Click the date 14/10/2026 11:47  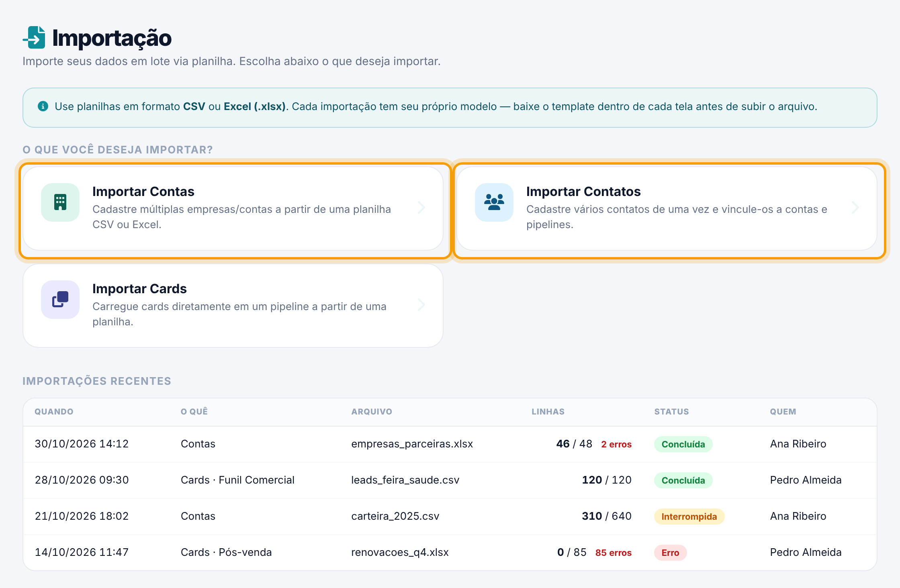[82, 552]
